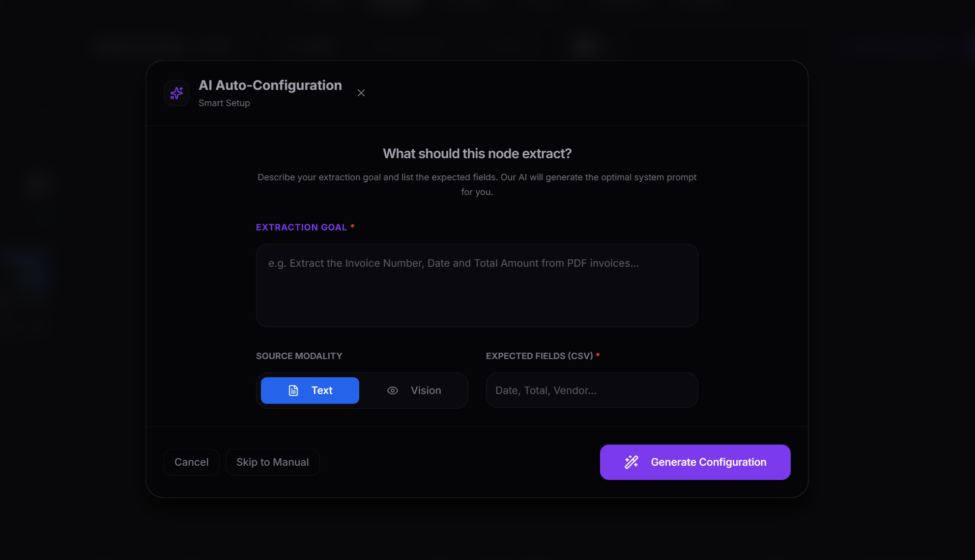975x560 pixels.
Task: Switch source modality to Vision
Action: (414, 391)
